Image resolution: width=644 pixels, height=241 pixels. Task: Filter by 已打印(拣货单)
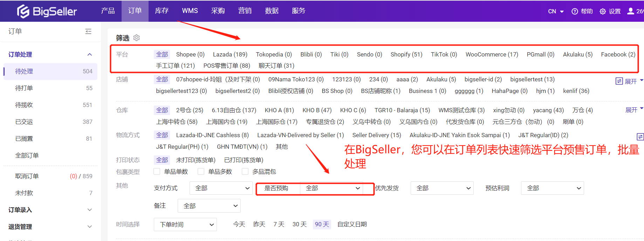(244, 160)
